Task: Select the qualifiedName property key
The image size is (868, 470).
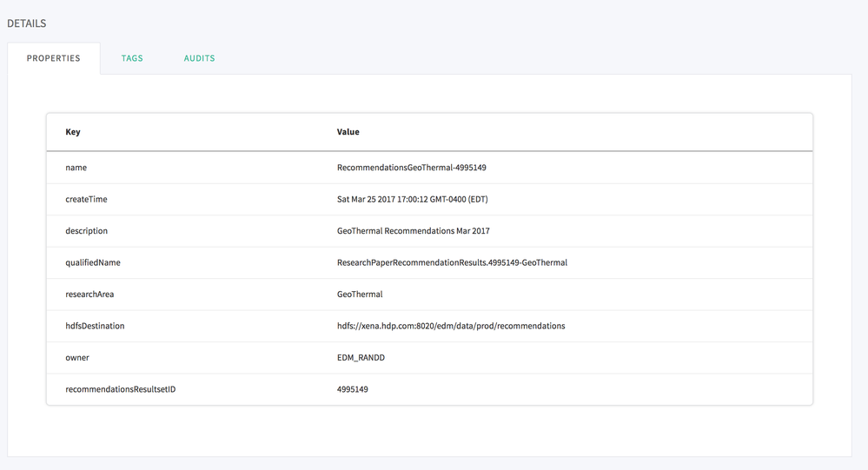Action: (93, 262)
